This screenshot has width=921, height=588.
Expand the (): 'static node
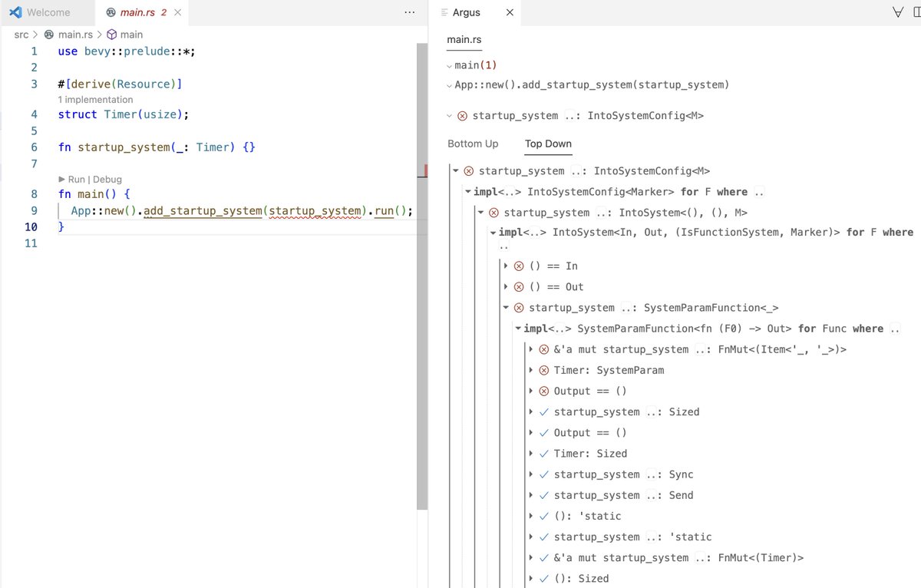(531, 516)
